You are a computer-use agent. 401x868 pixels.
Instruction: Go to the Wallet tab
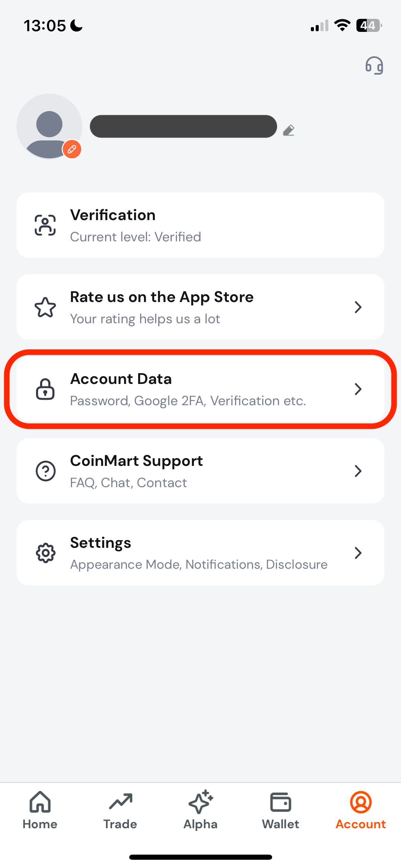(281, 810)
